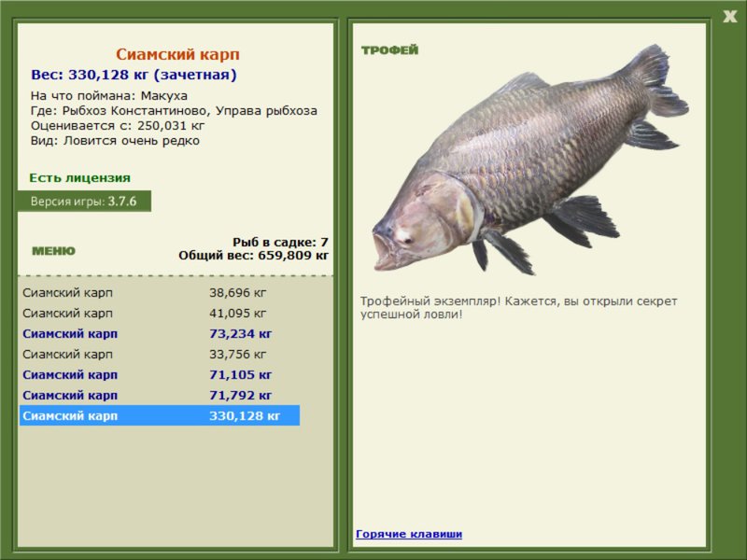Click the На что поймана: Макуха line

click(109, 96)
